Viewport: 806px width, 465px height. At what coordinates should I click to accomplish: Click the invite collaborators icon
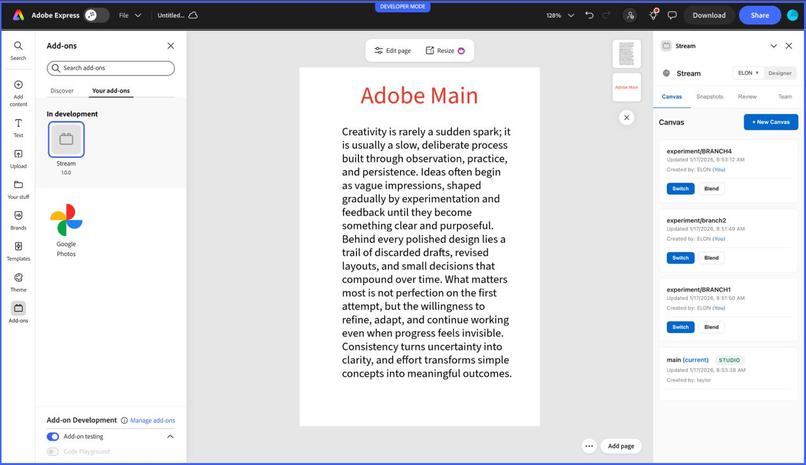pos(630,15)
